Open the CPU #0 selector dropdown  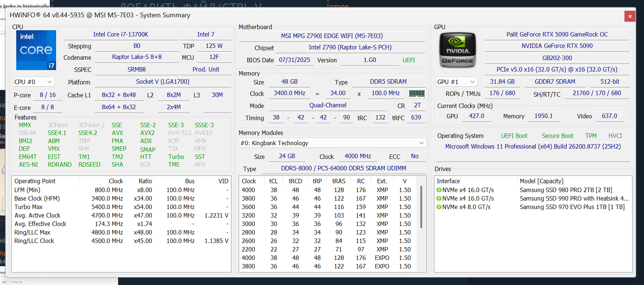coord(34,82)
